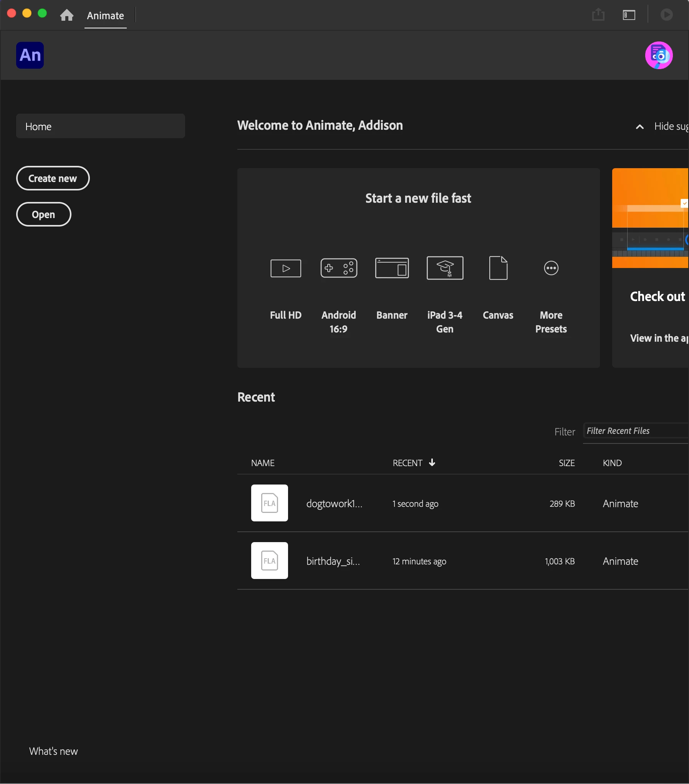This screenshot has height=784, width=689.
Task: Click the 1 second ago cell
Action: [415, 504]
